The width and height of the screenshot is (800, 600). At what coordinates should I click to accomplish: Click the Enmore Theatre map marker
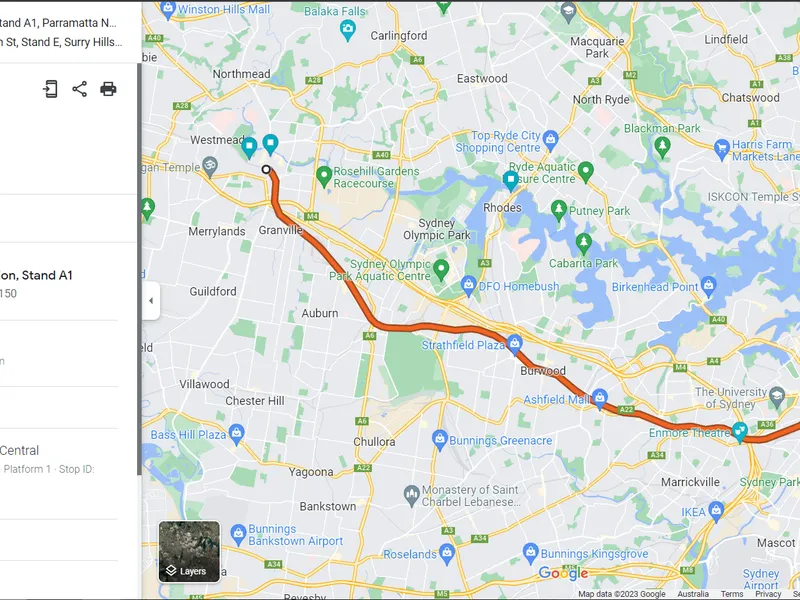739,432
